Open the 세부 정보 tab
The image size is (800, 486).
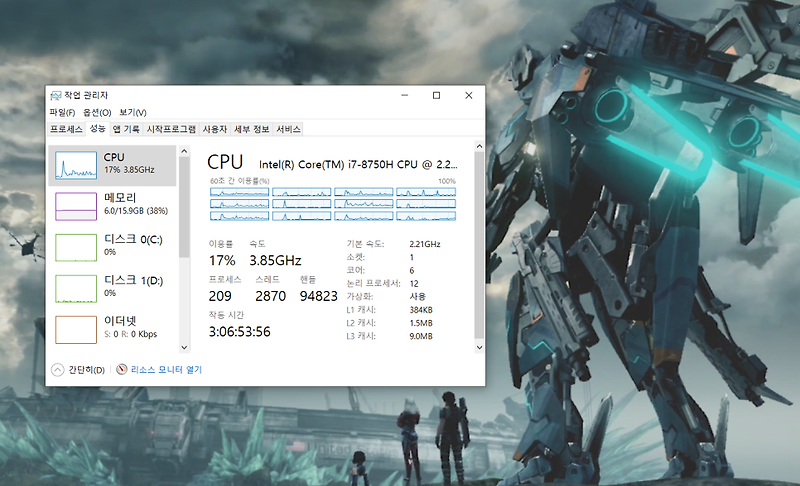coord(252,129)
